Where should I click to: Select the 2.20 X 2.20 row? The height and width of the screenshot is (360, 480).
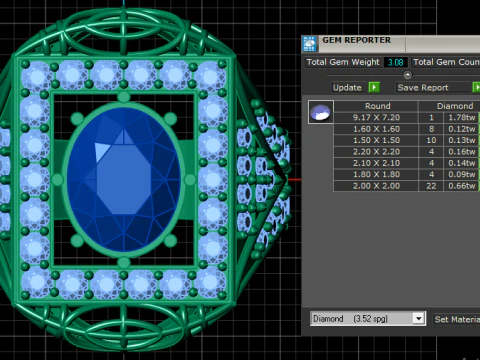pyautogui.click(x=407, y=152)
